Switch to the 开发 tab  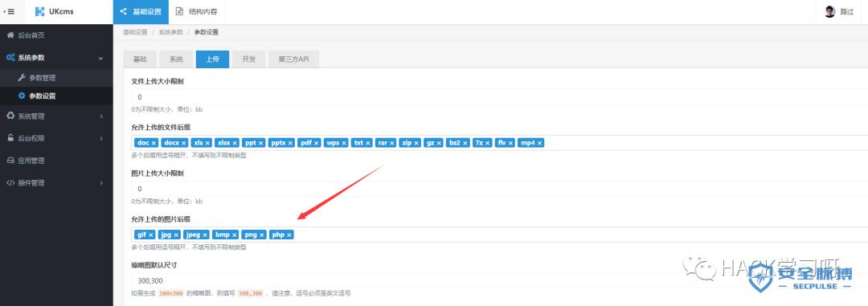click(248, 59)
